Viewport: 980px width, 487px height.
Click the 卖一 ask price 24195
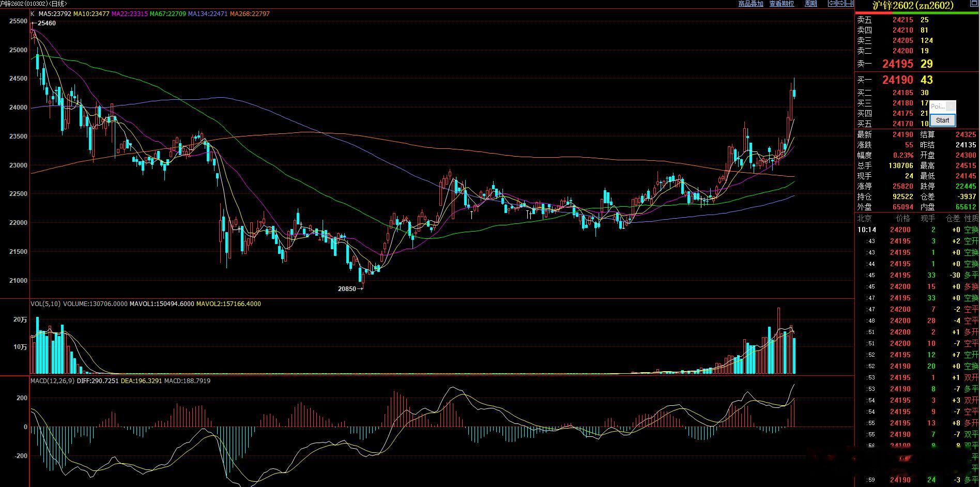898,64
